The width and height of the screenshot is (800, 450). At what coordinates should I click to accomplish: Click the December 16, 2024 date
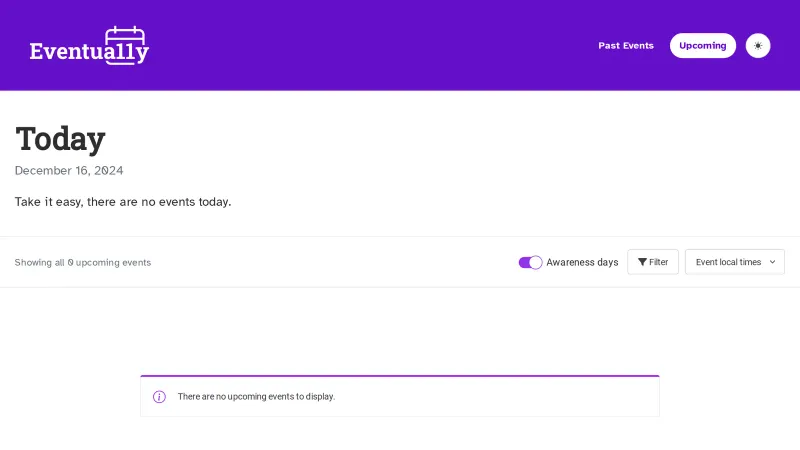click(69, 171)
